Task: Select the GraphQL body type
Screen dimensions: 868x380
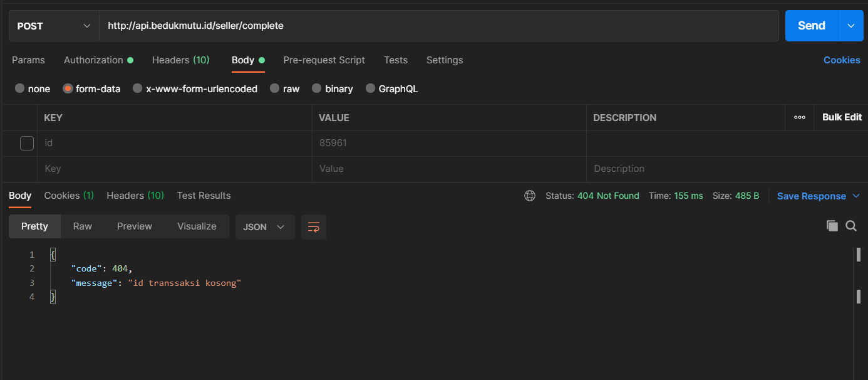Action: 371,89
